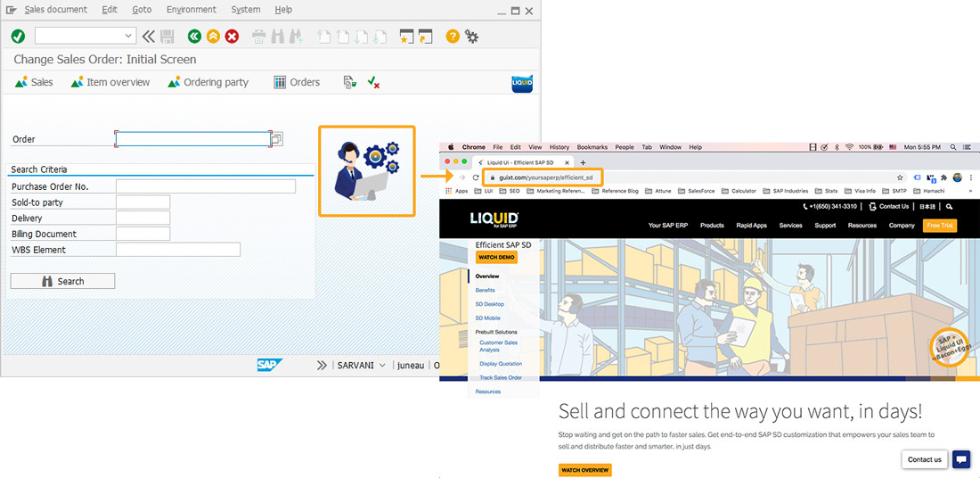980x478 pixels.
Task: Click the document copy icon next to Orders
Action: [350, 82]
